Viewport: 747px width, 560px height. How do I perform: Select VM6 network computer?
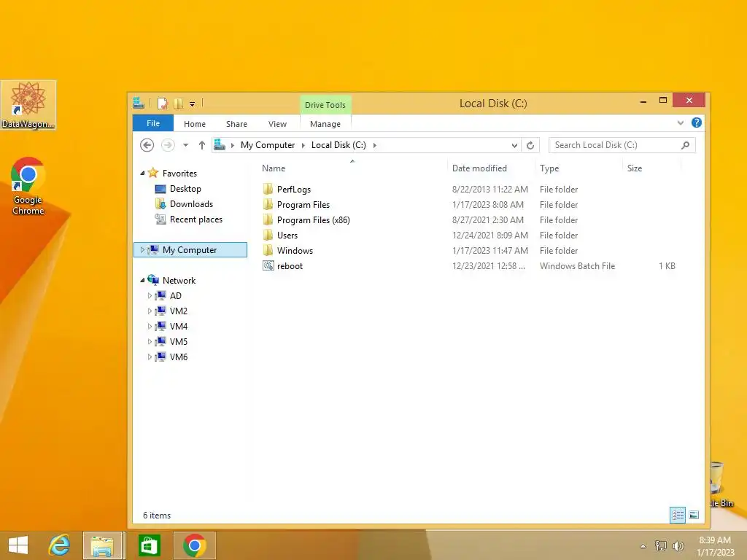179,357
